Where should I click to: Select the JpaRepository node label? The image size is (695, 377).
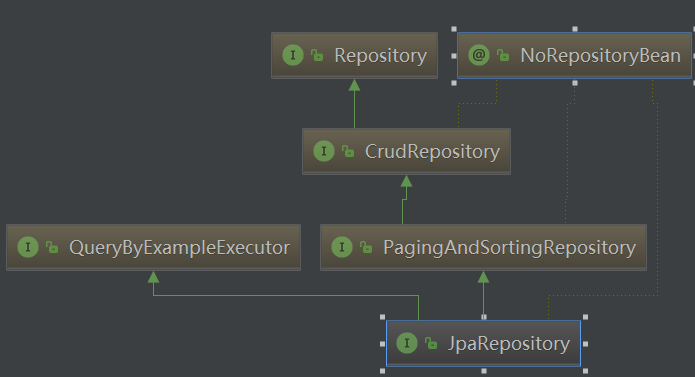pyautogui.click(x=508, y=344)
